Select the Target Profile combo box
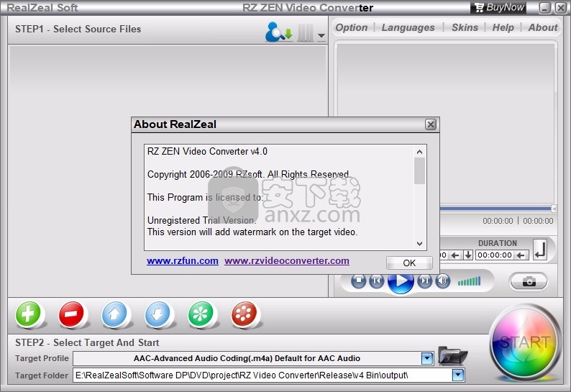 click(x=253, y=358)
